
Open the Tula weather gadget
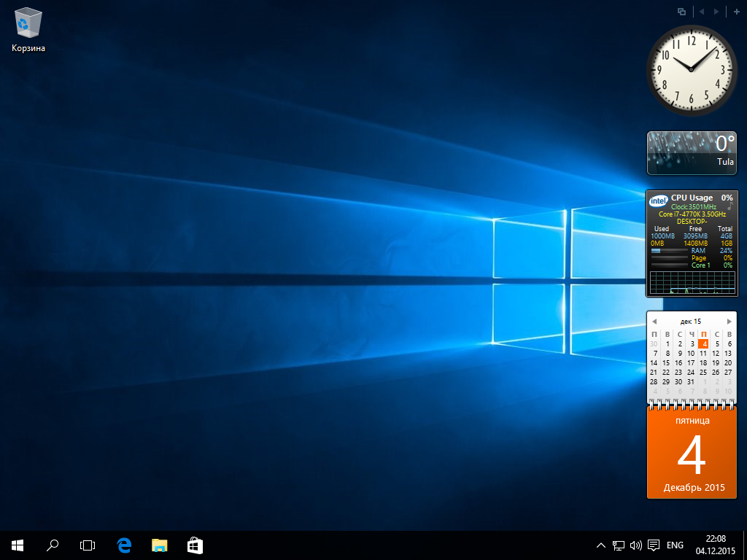[692, 153]
